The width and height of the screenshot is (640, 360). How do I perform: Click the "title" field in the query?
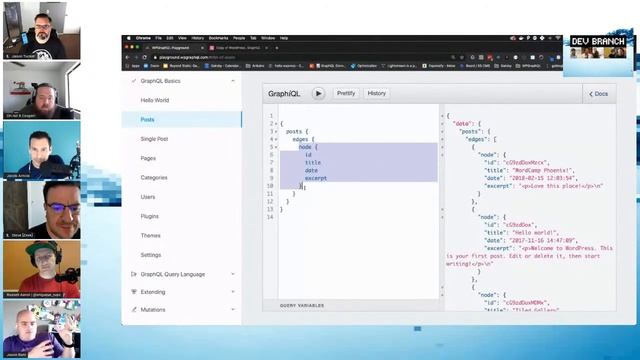[x=313, y=162]
